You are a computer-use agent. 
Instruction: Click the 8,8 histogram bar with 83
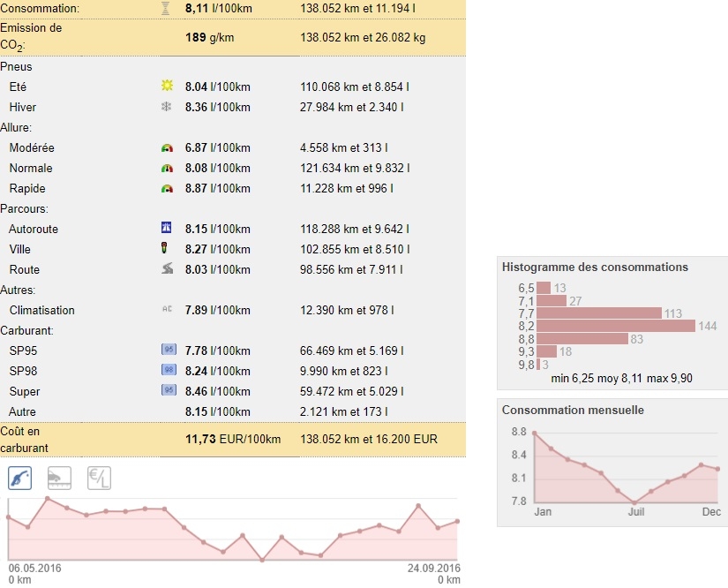click(582, 339)
